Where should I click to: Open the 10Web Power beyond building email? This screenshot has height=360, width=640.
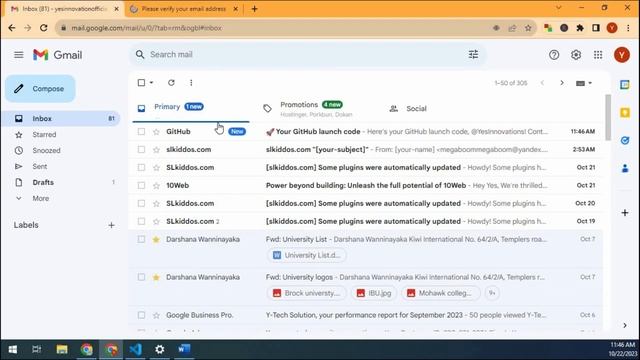pyautogui.click(x=366, y=185)
